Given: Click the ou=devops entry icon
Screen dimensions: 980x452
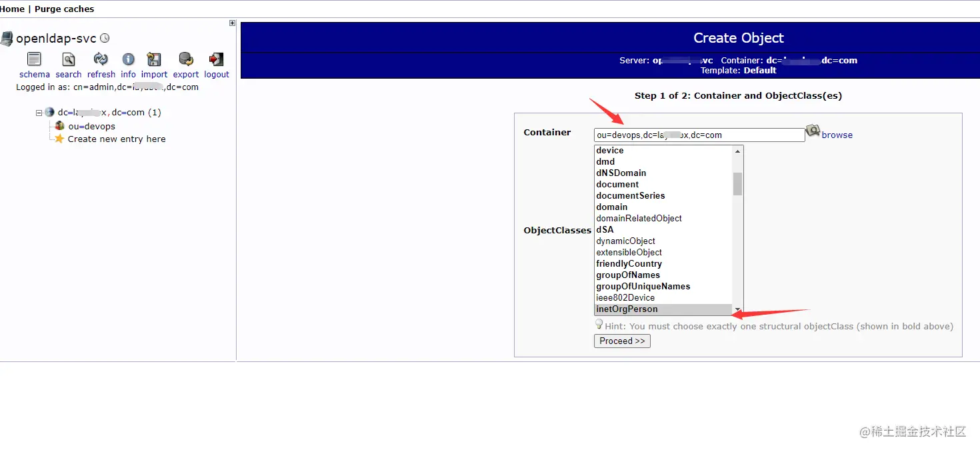Looking at the screenshot, I should pyautogui.click(x=60, y=125).
